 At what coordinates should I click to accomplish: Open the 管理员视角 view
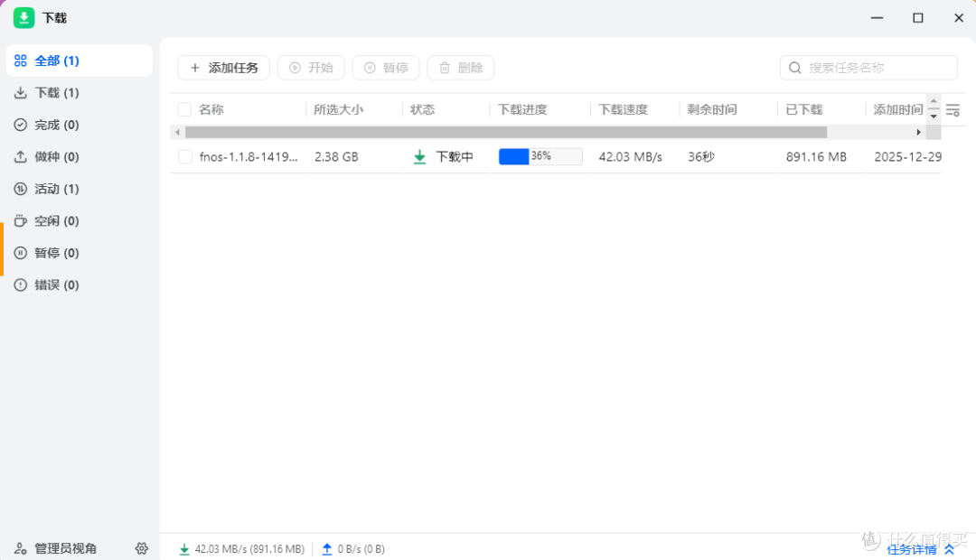[56, 548]
